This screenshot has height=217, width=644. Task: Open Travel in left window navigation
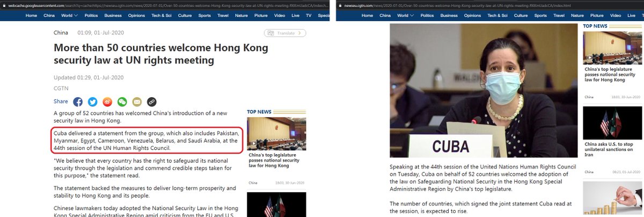tap(223, 16)
